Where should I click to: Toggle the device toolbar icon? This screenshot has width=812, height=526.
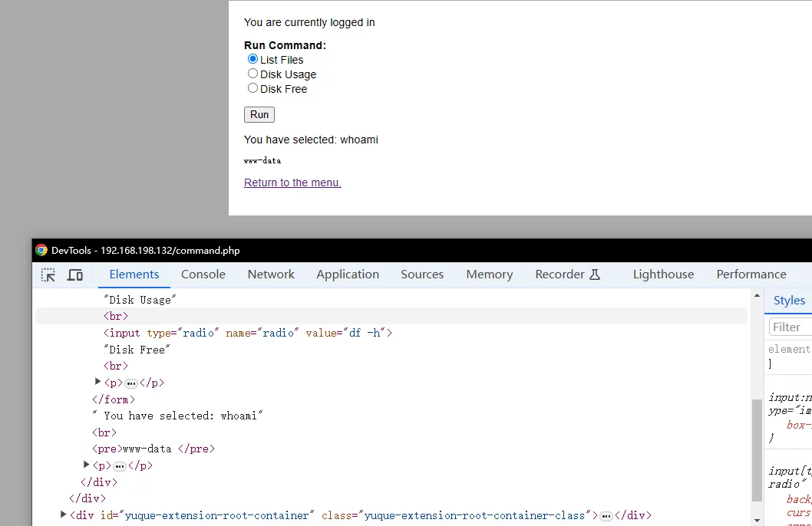coord(75,275)
